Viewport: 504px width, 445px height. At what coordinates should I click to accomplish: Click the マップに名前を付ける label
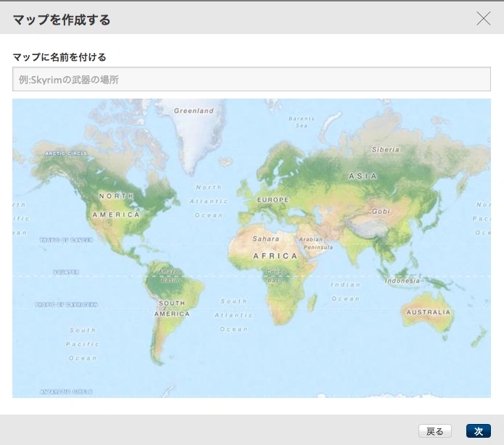[x=59, y=57]
